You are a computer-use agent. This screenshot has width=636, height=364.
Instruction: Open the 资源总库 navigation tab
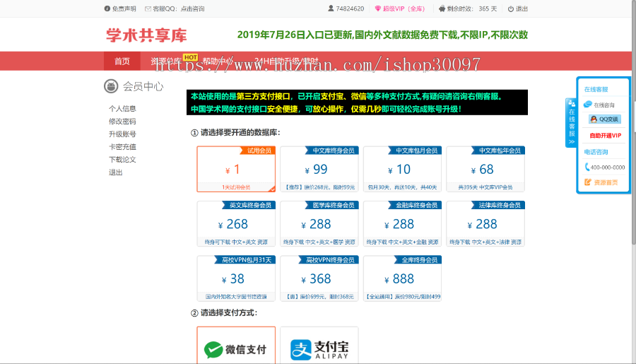tap(164, 61)
